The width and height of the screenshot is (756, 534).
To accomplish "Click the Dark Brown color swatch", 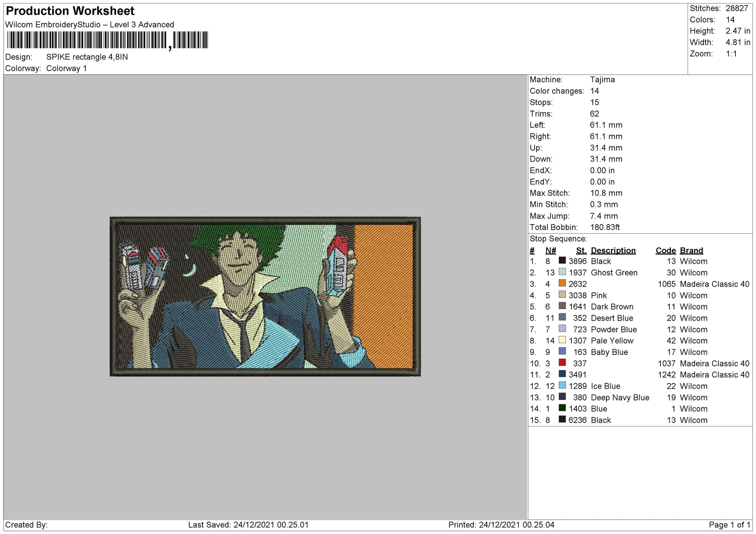I will click(x=562, y=306).
